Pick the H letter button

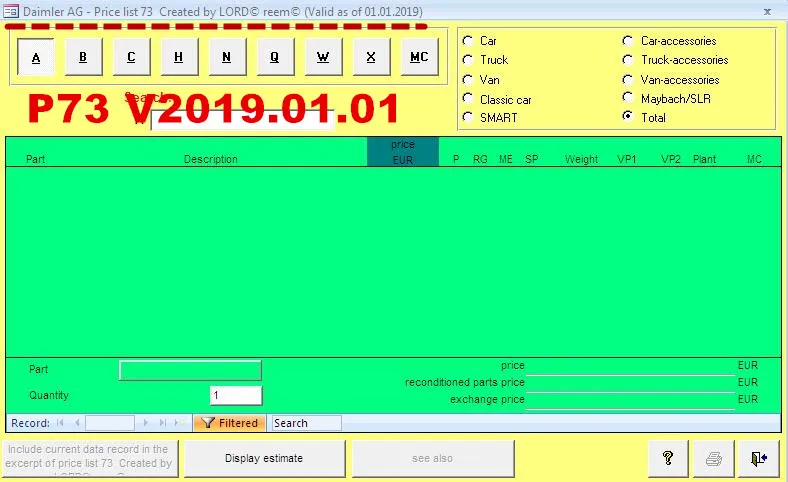pyautogui.click(x=179, y=57)
